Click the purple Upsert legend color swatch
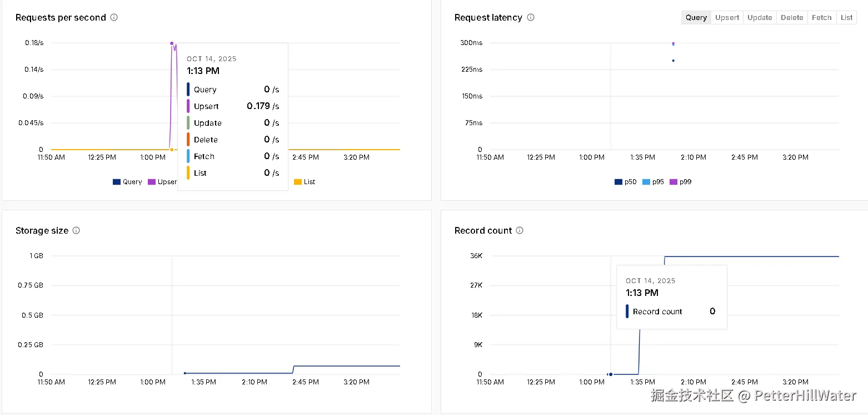This screenshot has width=868, height=415. [151, 182]
